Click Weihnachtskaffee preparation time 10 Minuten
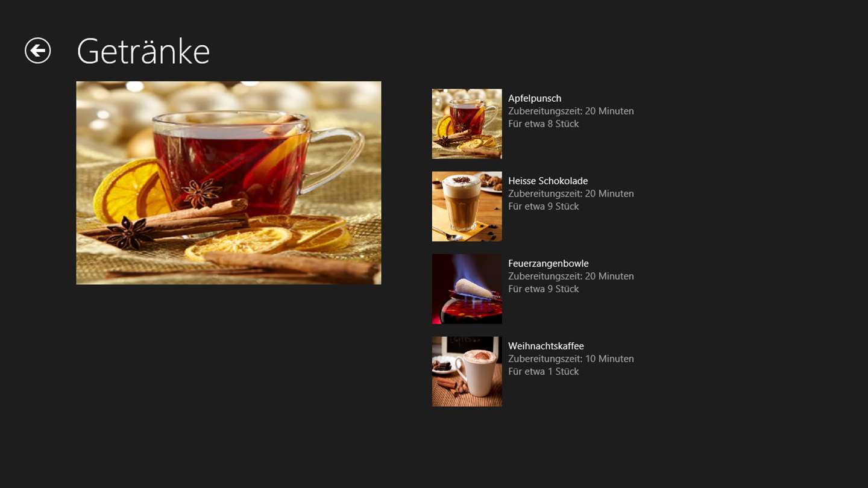 (x=571, y=358)
